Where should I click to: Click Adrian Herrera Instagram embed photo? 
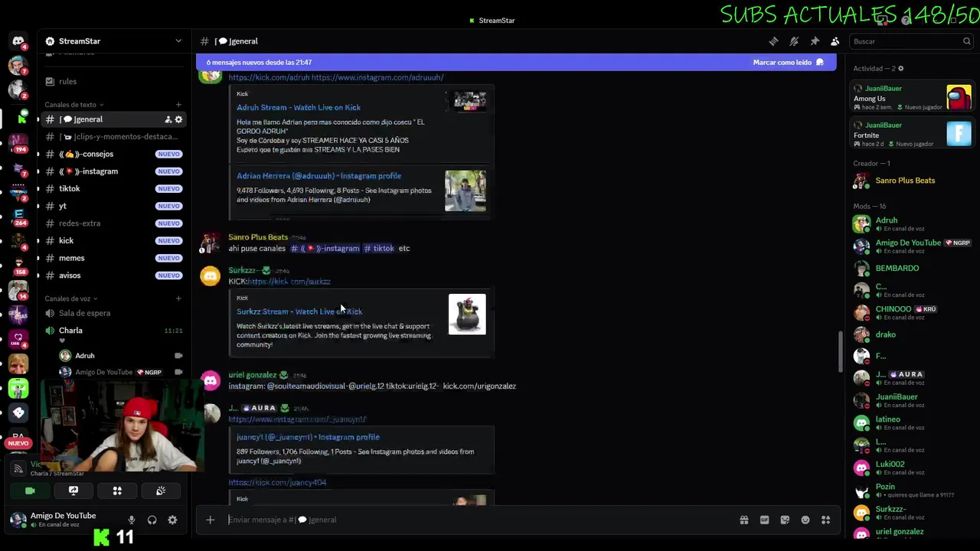(x=465, y=191)
